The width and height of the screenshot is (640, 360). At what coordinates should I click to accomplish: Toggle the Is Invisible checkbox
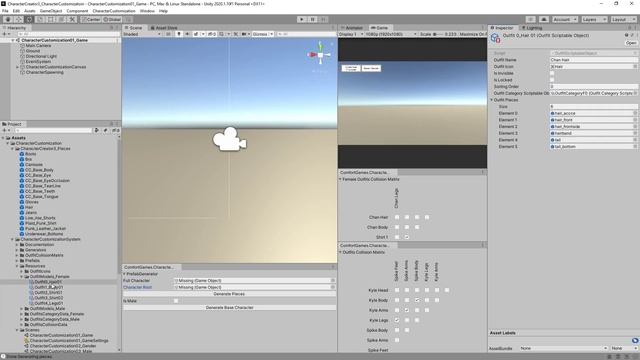[x=552, y=73]
